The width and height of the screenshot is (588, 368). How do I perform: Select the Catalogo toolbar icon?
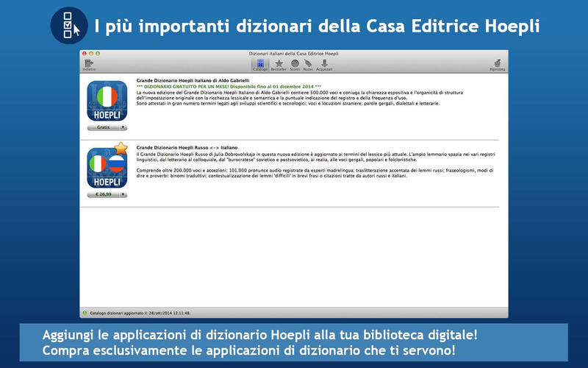pyautogui.click(x=260, y=65)
